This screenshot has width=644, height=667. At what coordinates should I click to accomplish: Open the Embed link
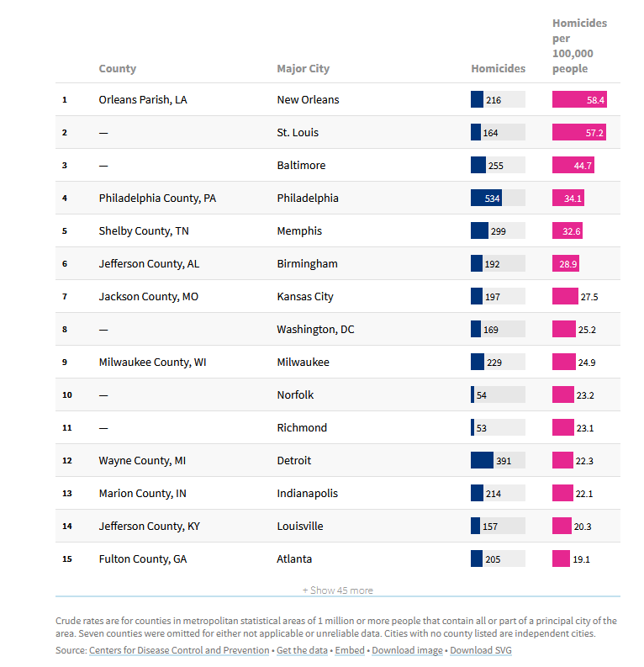coord(350,650)
